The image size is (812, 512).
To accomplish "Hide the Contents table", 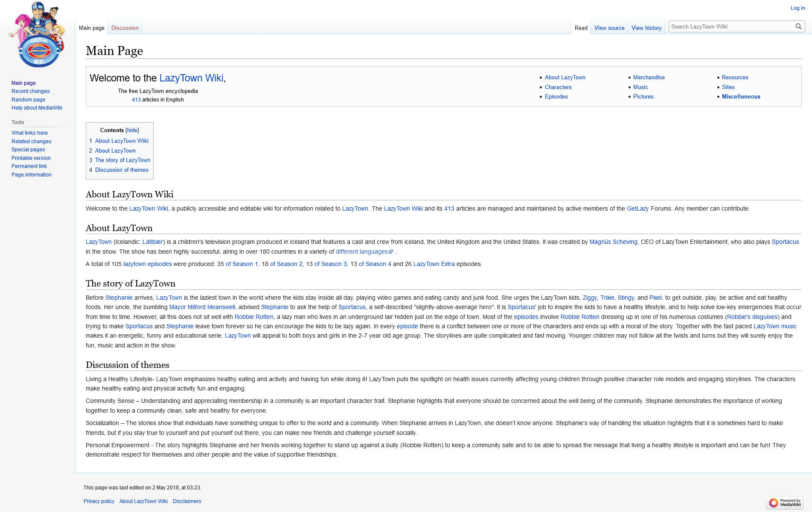I will coord(132,130).
